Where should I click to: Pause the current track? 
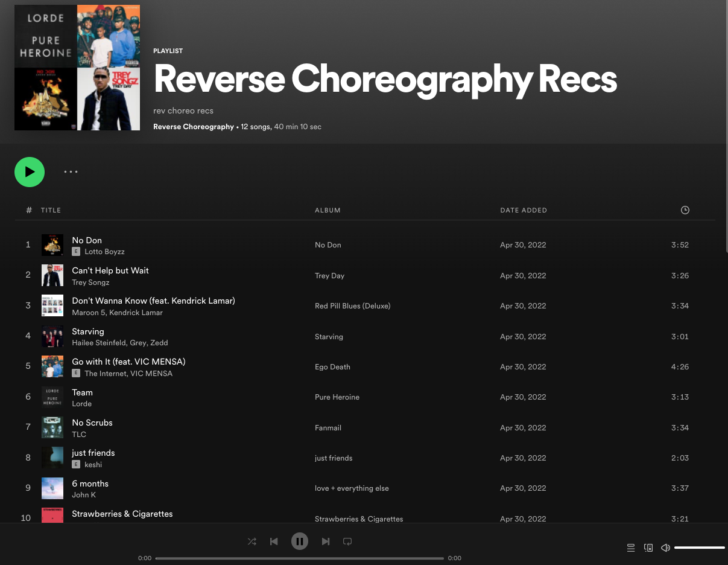tap(300, 541)
